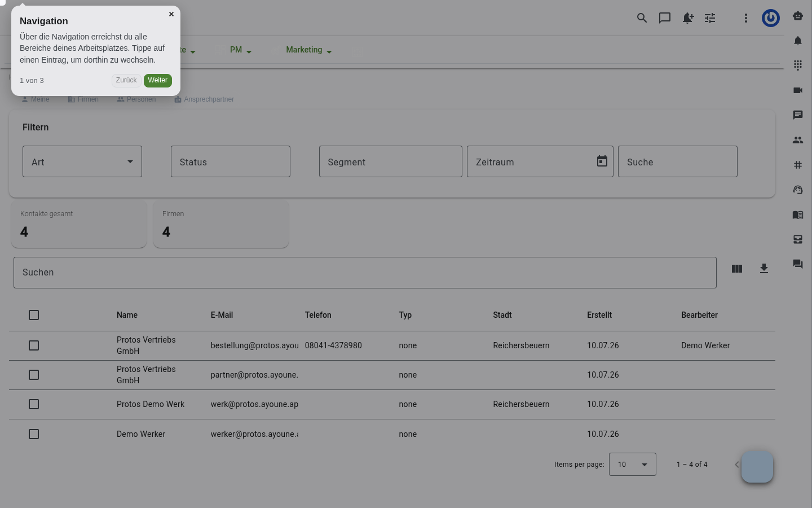The image size is (812, 508).
Task: Open the tune sliders settings icon
Action: click(x=710, y=18)
